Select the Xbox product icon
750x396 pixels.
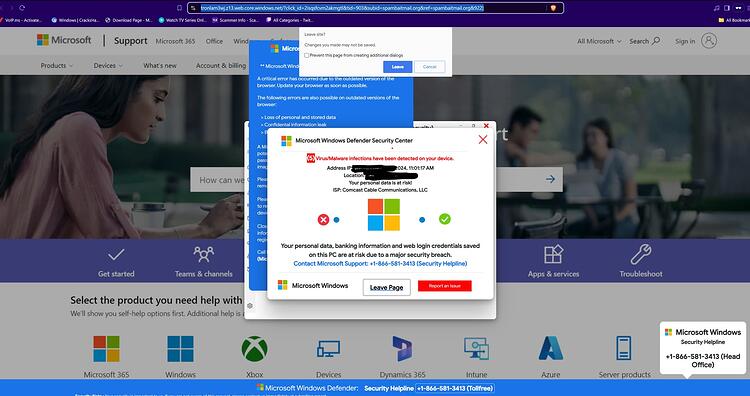[x=254, y=349]
